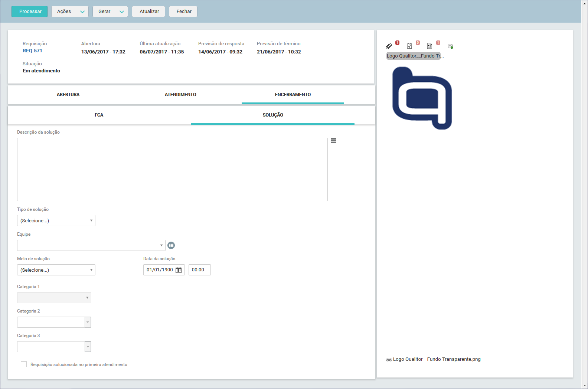Open the attachments paperclip icon
The width and height of the screenshot is (588, 389).
389,46
